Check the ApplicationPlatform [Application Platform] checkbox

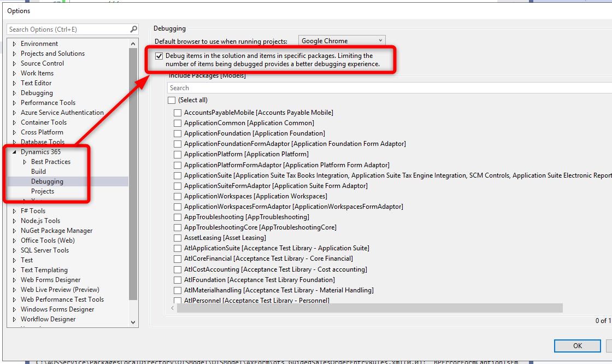click(178, 154)
